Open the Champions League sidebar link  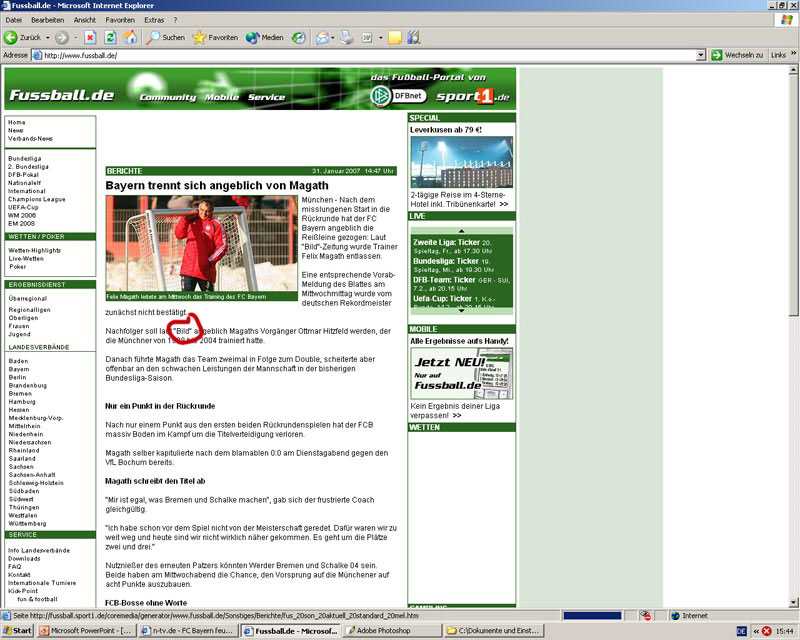pos(37,199)
